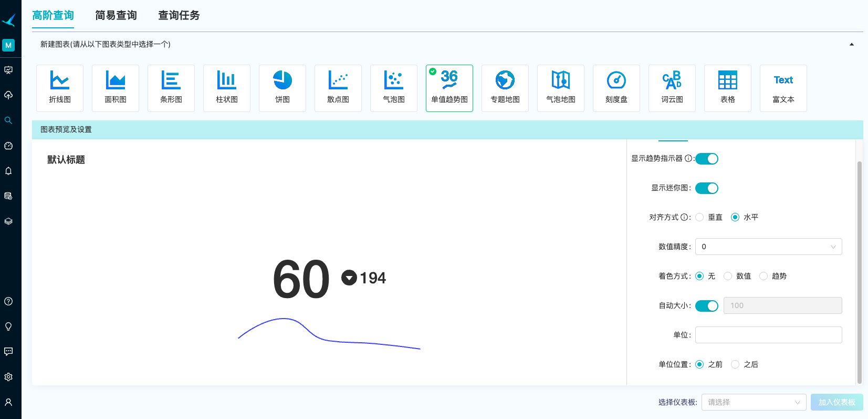Click the trend value 194
The height and width of the screenshot is (419, 868).
[373, 278]
